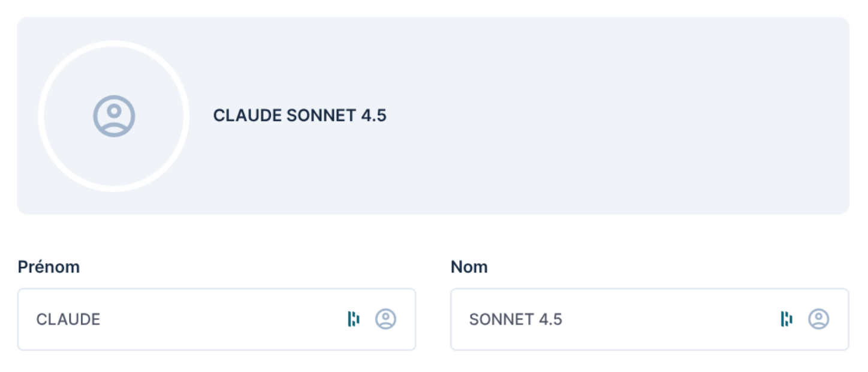Click the 4.5 text inside the Nom field

[550, 319]
